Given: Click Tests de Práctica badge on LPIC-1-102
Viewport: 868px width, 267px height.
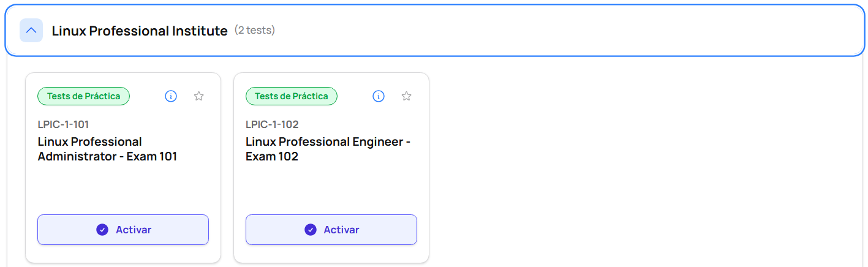Looking at the screenshot, I should (292, 96).
